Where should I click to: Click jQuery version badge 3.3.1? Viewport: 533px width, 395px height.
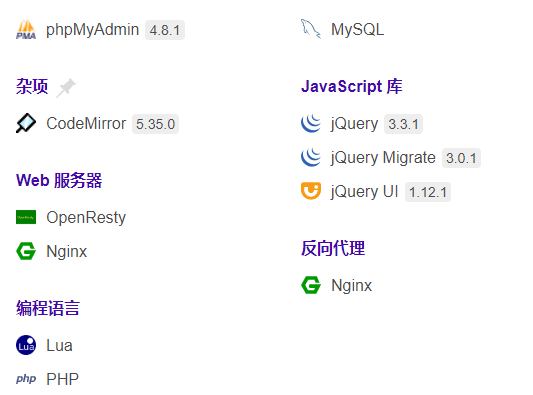[x=403, y=124]
